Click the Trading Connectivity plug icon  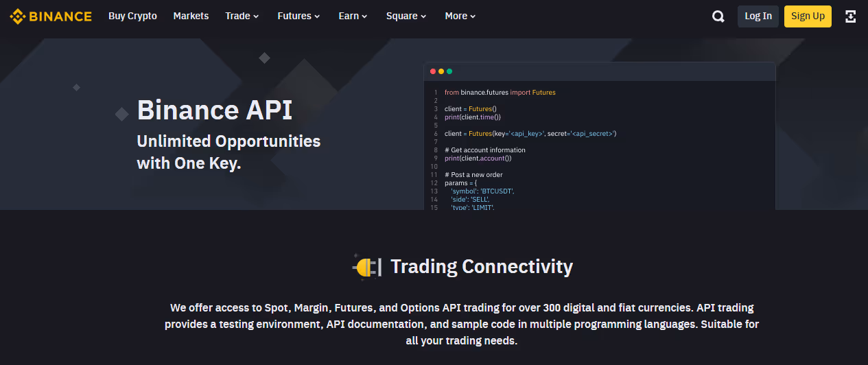click(367, 266)
